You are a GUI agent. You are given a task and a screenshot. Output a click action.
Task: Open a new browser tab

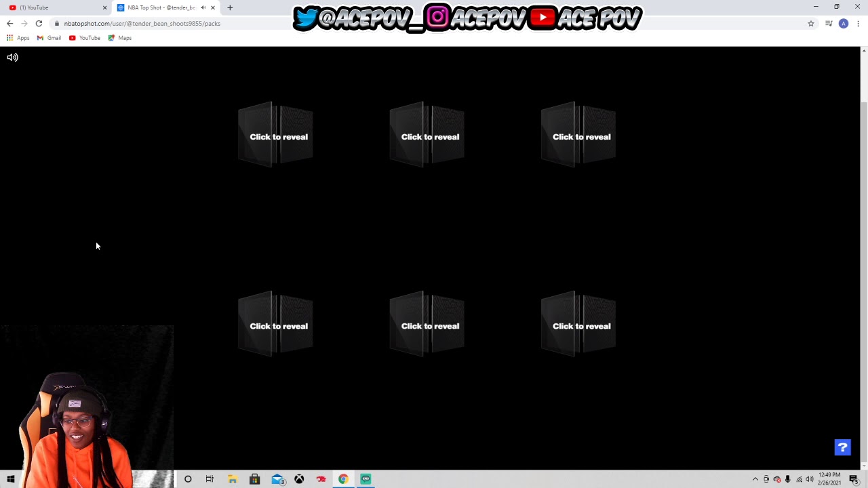tap(230, 7)
